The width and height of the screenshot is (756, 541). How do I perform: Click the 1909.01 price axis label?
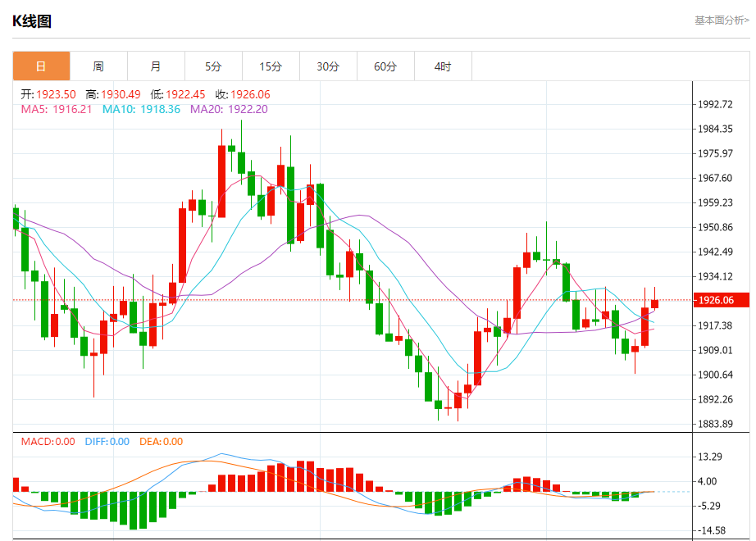(x=716, y=351)
